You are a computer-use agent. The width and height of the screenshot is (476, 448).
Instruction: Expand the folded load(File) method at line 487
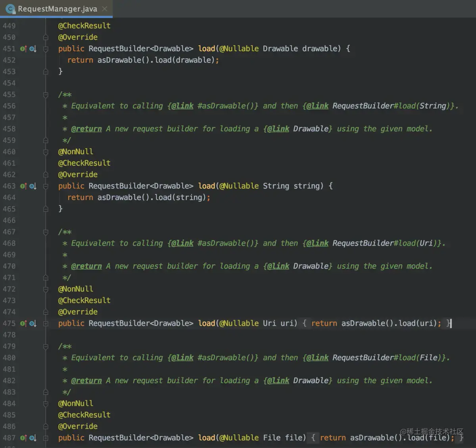tap(46, 438)
